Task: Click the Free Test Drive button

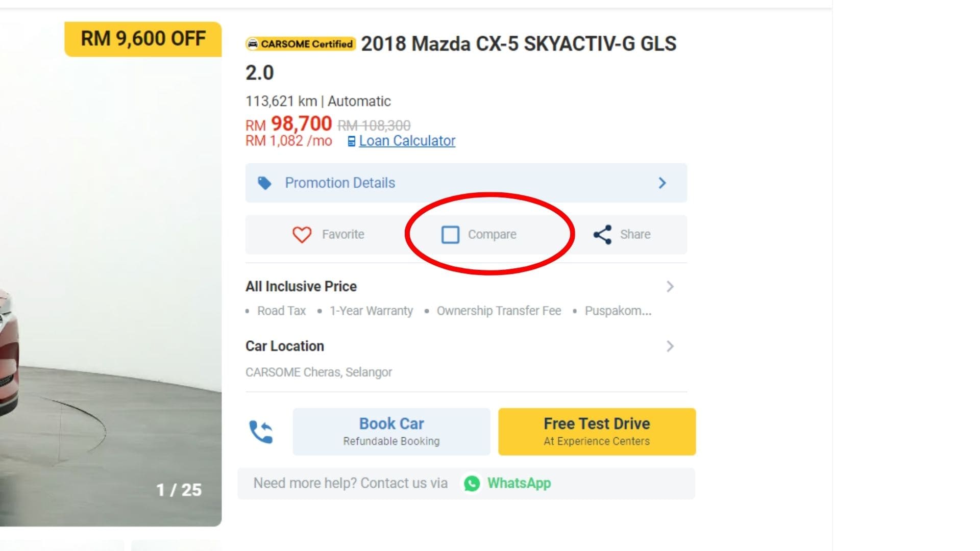Action: click(596, 431)
